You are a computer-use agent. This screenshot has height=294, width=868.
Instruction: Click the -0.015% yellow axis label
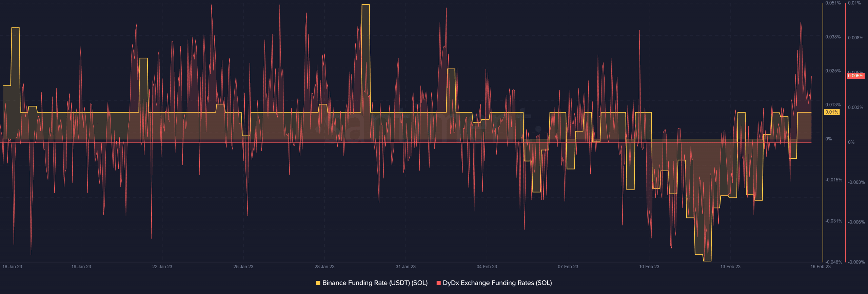(x=833, y=180)
